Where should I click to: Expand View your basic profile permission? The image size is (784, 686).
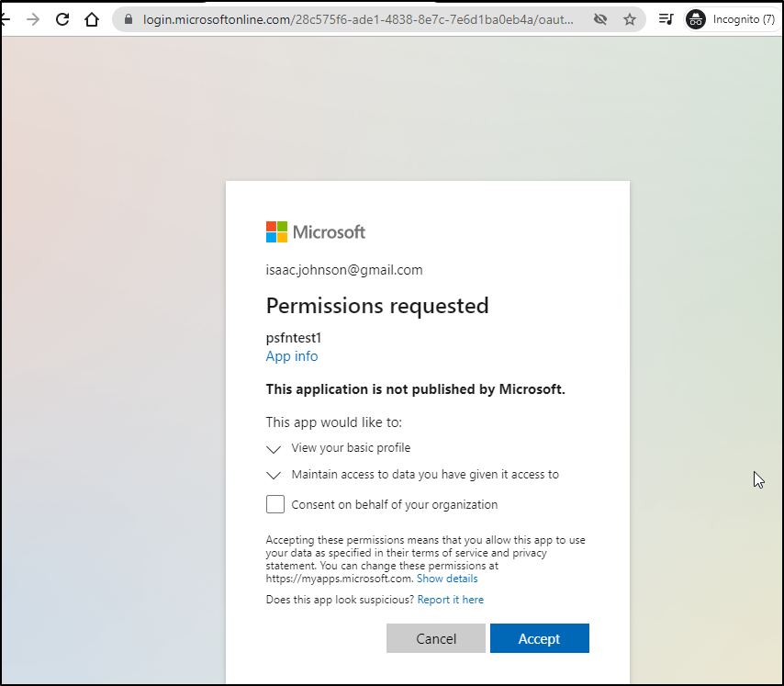point(273,448)
